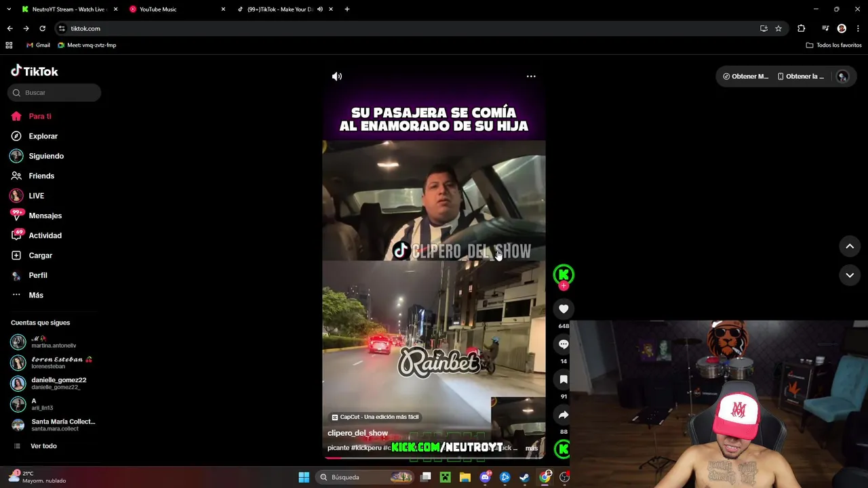The height and width of the screenshot is (488, 868).
Task: Install app icon in address bar
Action: (x=764, y=28)
